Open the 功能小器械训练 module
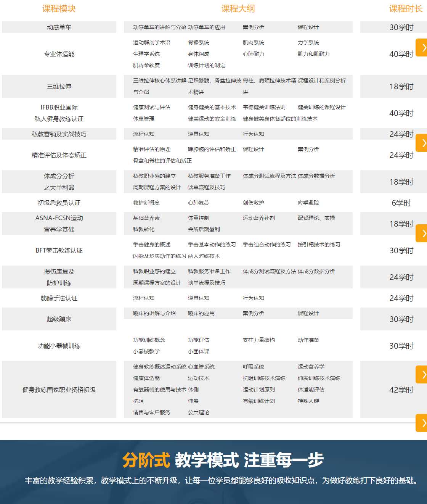Viewport: 427px width, 504px height. (x=59, y=346)
